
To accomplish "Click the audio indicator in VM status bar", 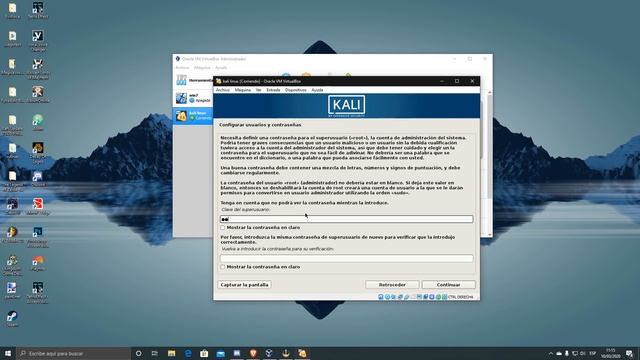I will 393,297.
